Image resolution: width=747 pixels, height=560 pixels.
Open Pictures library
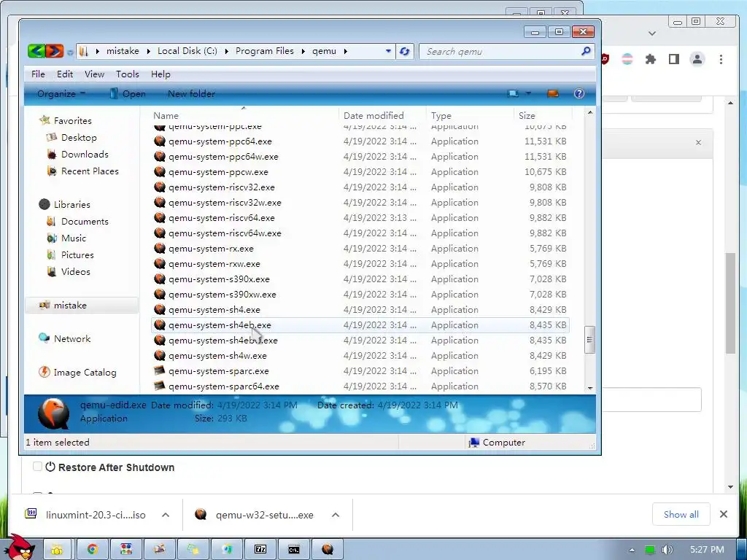(77, 254)
